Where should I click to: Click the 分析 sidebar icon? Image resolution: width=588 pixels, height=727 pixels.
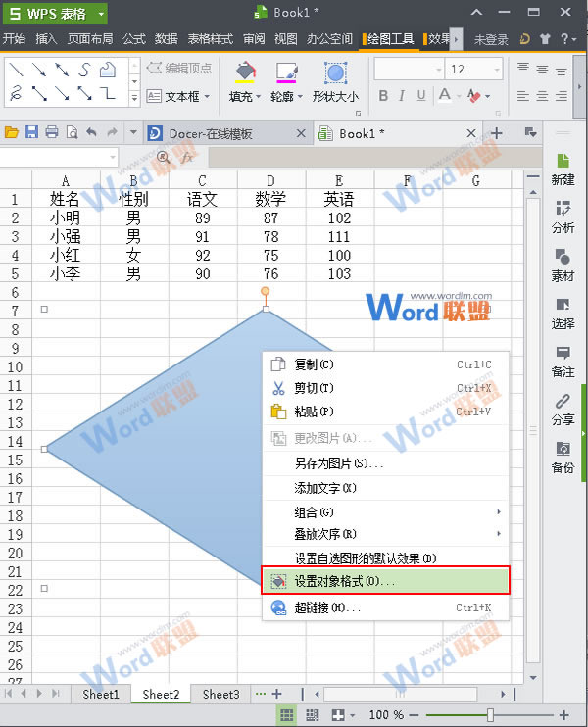[563, 217]
